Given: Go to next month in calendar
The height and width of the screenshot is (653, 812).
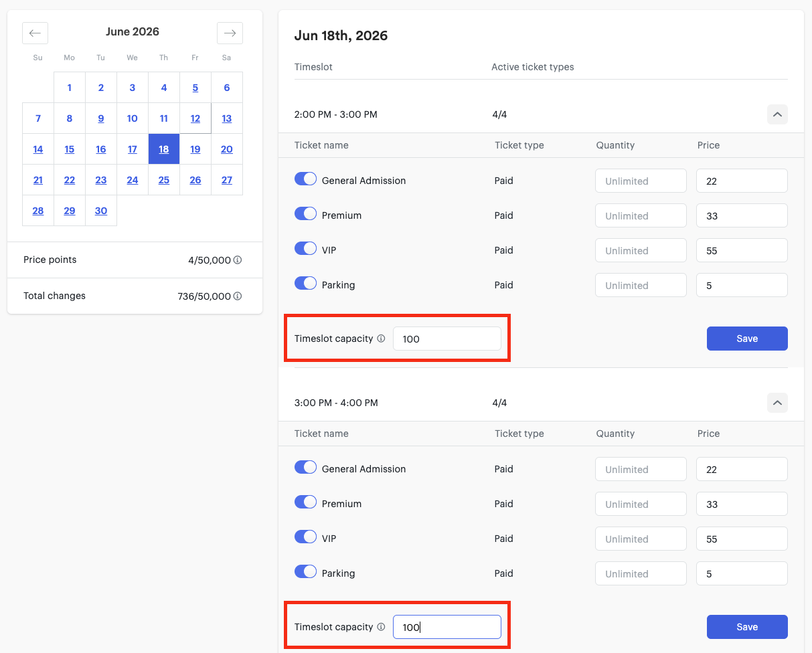Looking at the screenshot, I should pos(230,33).
